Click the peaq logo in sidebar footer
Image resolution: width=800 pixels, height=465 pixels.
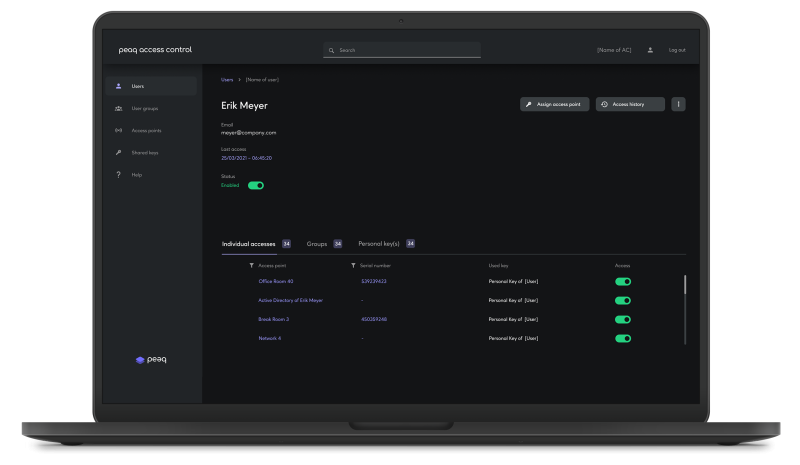[151, 360]
